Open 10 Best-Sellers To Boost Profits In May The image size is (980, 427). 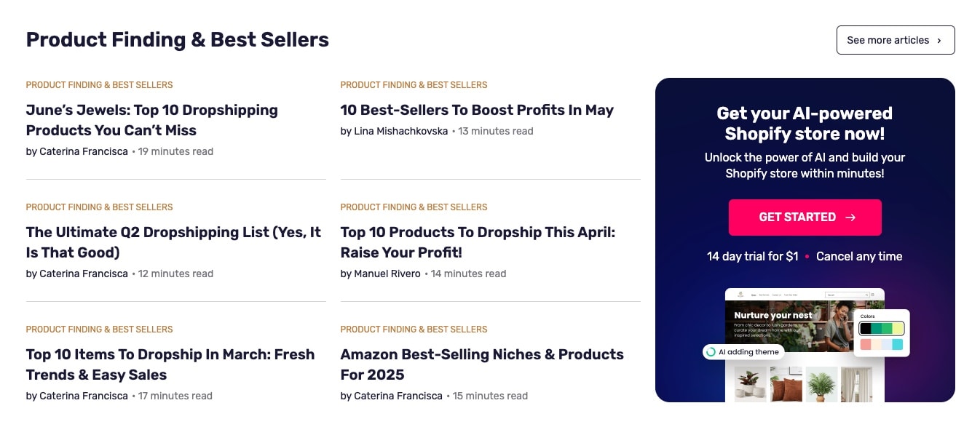pos(477,110)
